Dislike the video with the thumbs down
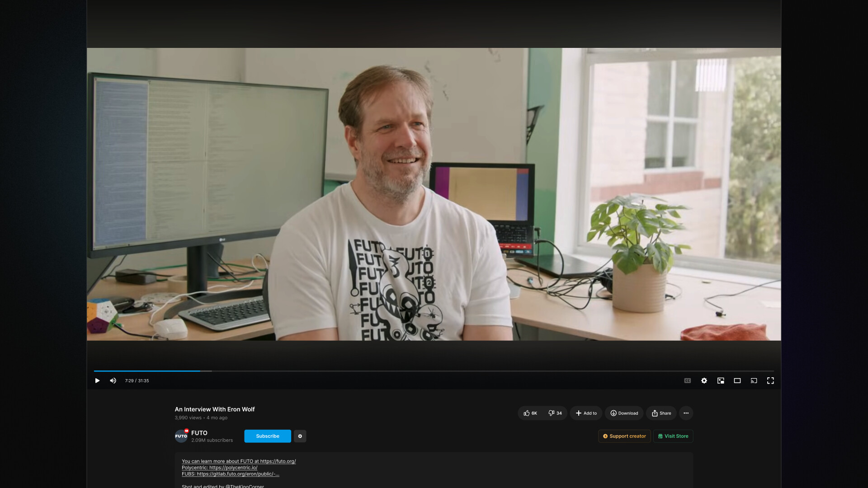Viewport: 868px width, 488px height. pos(555,413)
